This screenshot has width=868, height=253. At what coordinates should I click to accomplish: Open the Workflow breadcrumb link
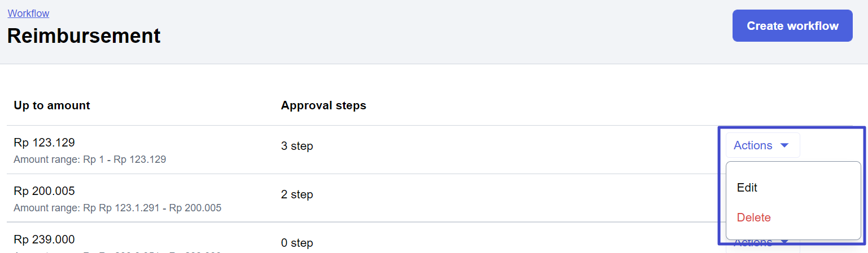click(28, 13)
